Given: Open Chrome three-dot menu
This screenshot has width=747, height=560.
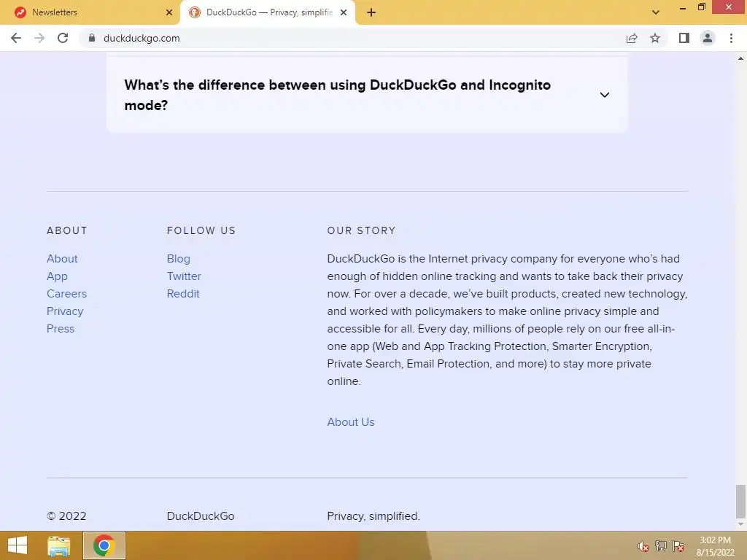Looking at the screenshot, I should [x=731, y=38].
